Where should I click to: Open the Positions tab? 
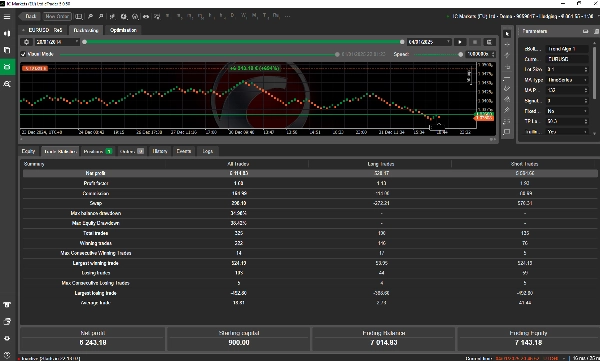click(98, 151)
